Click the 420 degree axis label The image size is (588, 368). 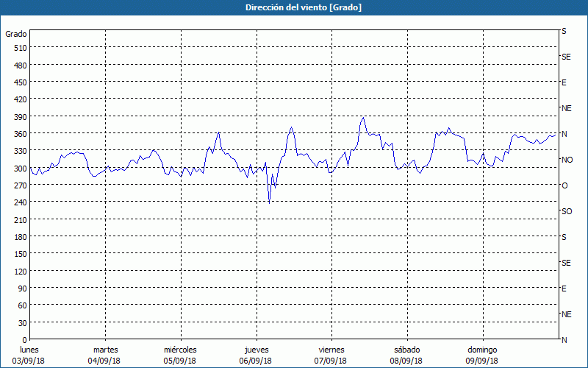(x=21, y=100)
